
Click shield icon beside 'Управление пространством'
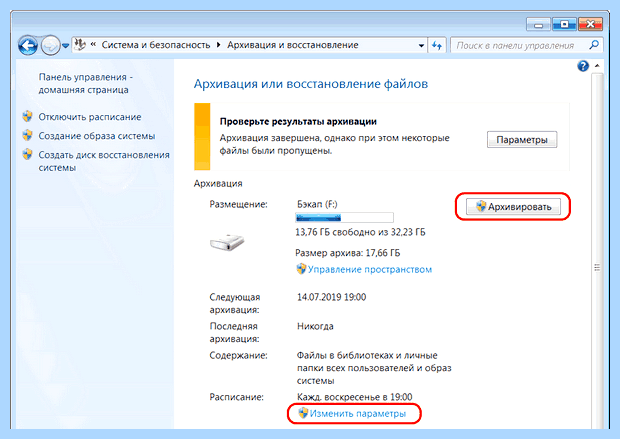tap(301, 269)
